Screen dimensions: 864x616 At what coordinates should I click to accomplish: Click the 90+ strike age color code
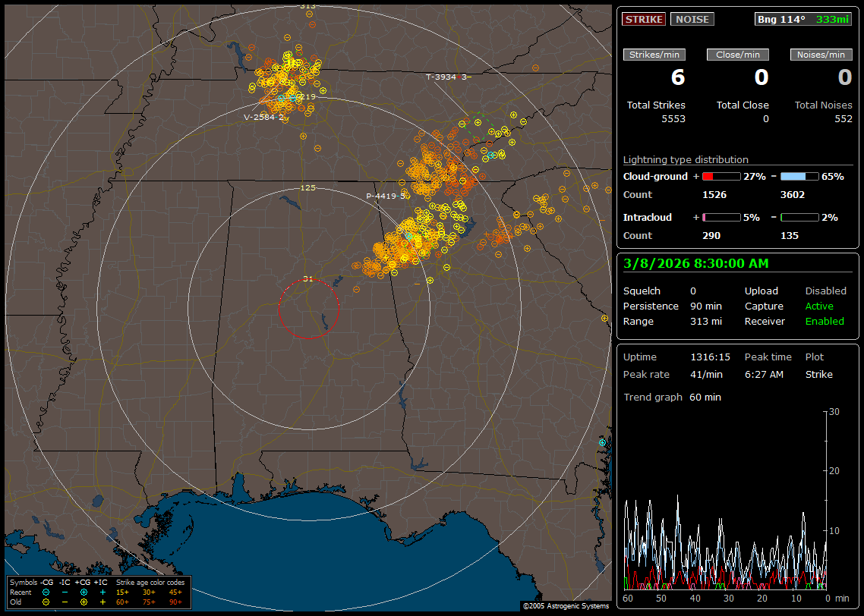coord(175,602)
